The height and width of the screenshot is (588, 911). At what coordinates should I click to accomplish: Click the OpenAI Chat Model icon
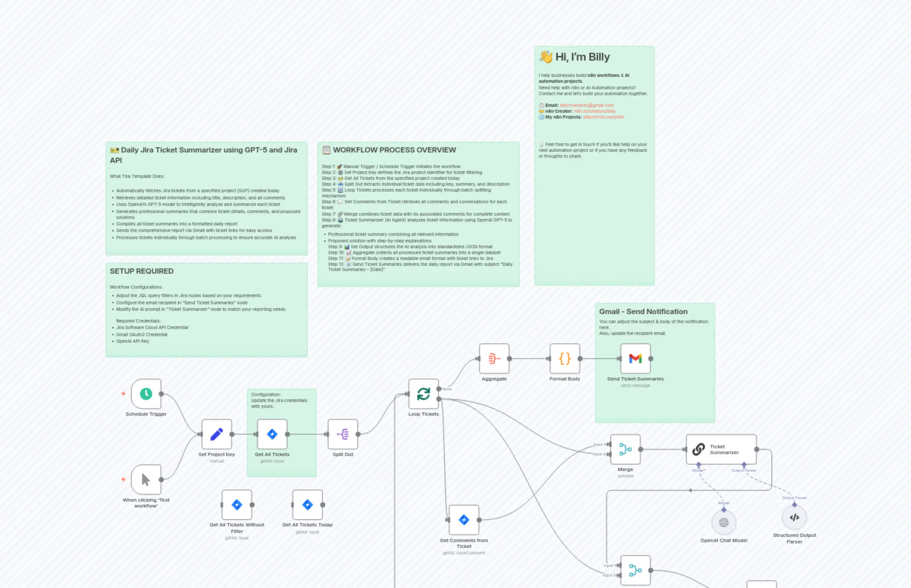coord(724,522)
